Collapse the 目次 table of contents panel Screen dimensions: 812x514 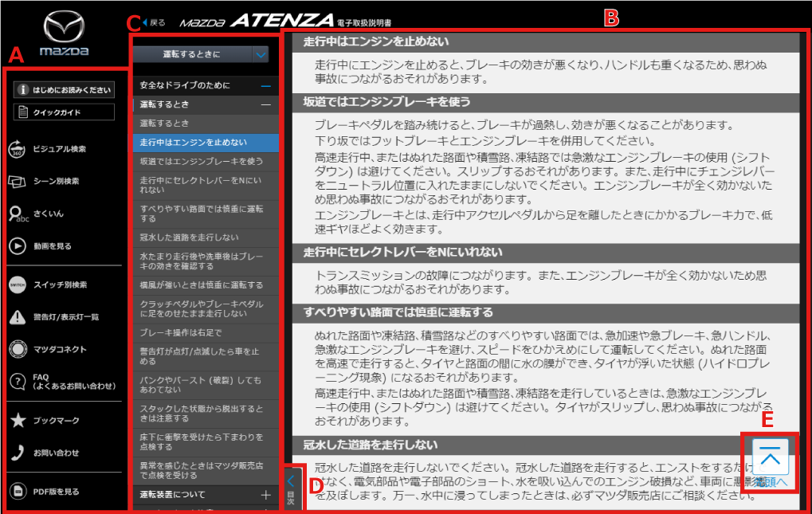click(x=291, y=486)
